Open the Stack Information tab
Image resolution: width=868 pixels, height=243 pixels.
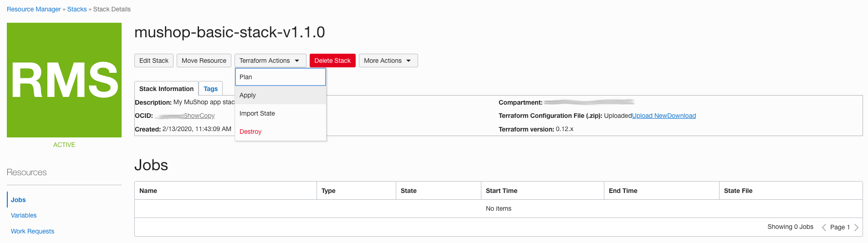coord(166,89)
